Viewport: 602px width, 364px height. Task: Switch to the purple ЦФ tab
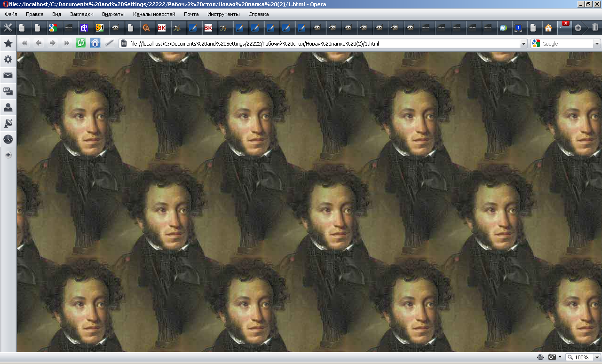(x=84, y=28)
